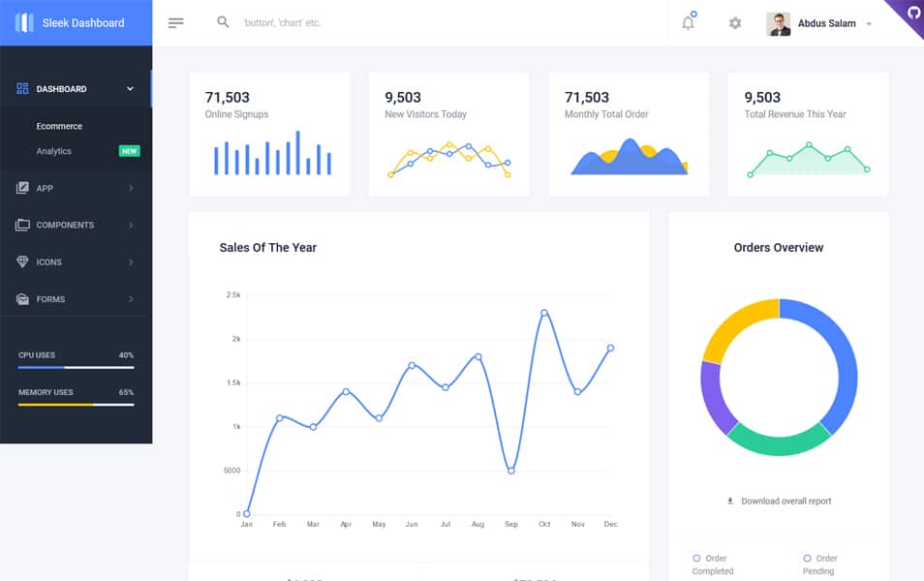Click the GitHub icon in the corner

[x=911, y=13]
